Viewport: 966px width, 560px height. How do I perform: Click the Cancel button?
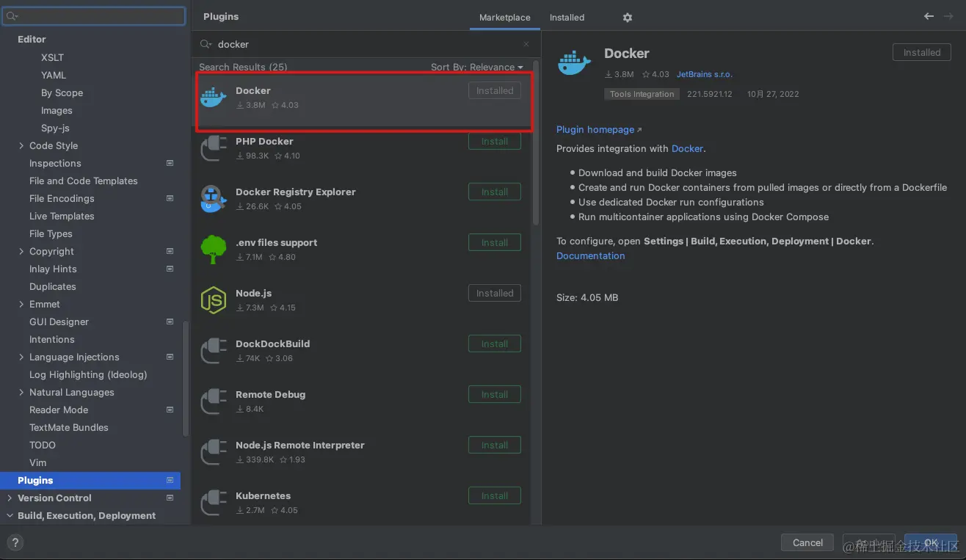[x=807, y=543]
